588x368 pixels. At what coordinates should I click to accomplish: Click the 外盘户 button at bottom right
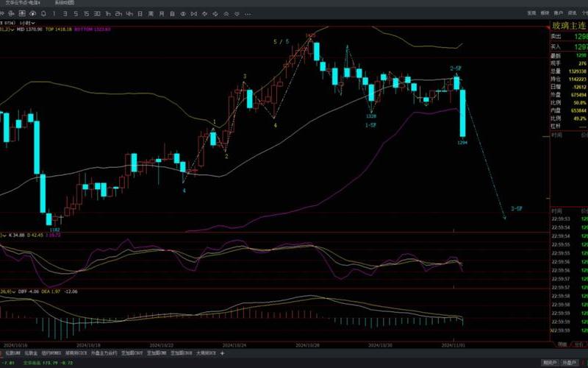pyautogui.click(x=568, y=362)
